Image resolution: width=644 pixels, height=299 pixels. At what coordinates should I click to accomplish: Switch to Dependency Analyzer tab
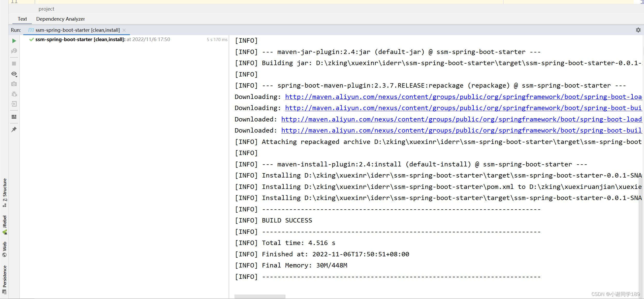60,19
